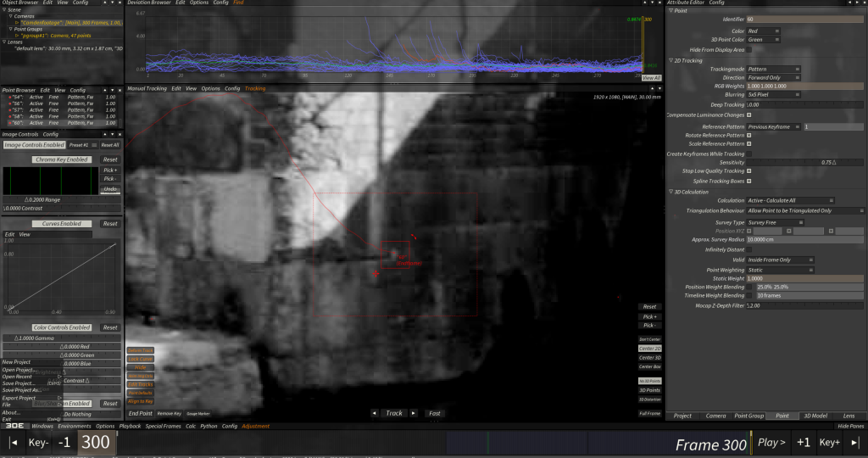Click the 3DE logo menu button
Image resolution: width=868 pixels, height=458 pixels.
click(x=14, y=426)
